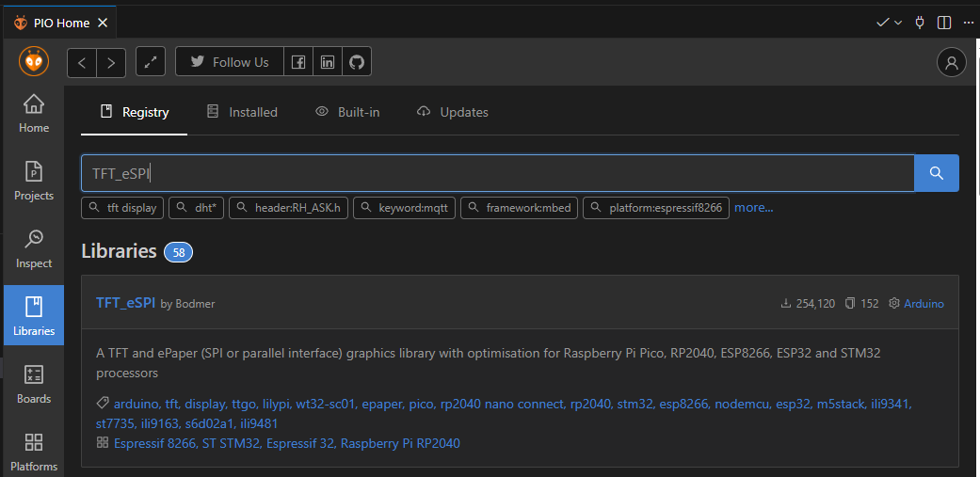This screenshot has width=980, height=477.
Task: Select Boards in the left sidebar
Action: click(x=34, y=384)
